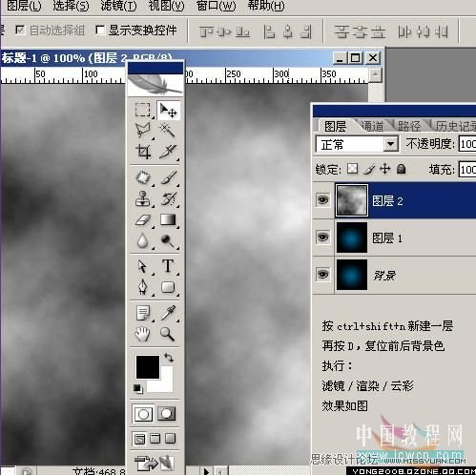476x475 pixels.
Task: Select the Brush tool
Action: click(x=168, y=177)
